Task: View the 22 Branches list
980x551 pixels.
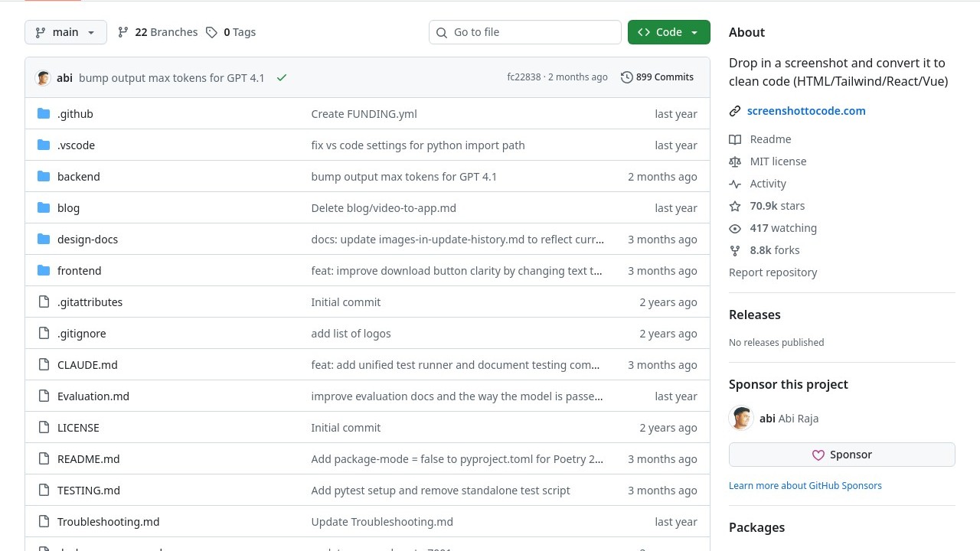Action: click(x=158, y=32)
